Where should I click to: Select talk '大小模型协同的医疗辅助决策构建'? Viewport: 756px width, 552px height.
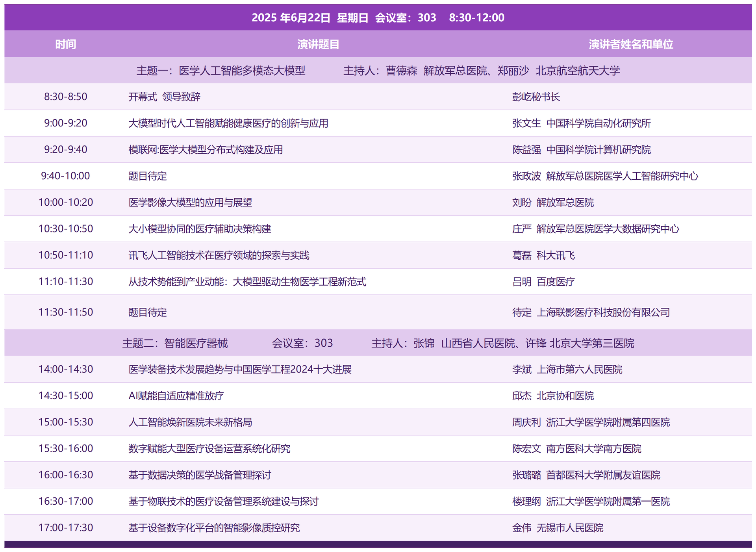200,229
